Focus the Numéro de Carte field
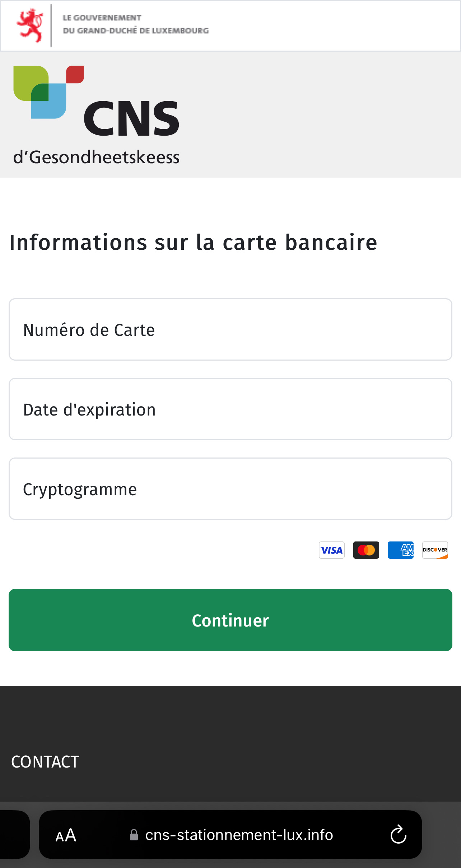The width and height of the screenshot is (461, 868). [x=230, y=329]
